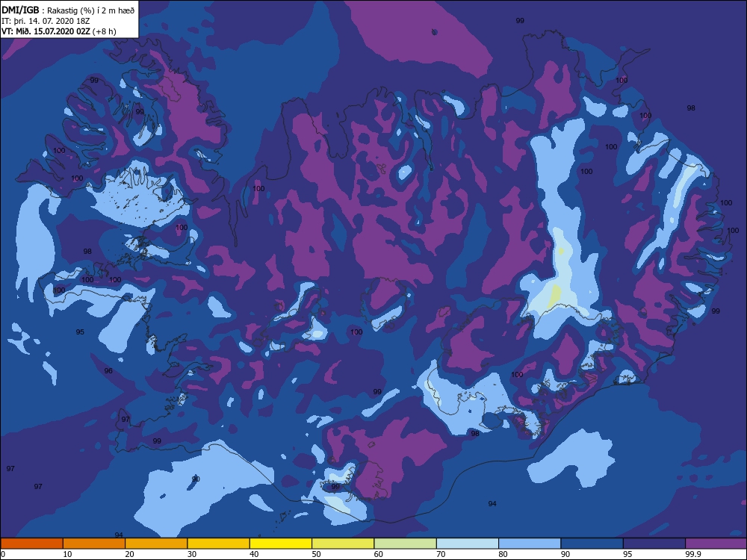The height and width of the screenshot is (560, 747).
Task: Select the orange 10–20 legend color
Action: coord(94,544)
